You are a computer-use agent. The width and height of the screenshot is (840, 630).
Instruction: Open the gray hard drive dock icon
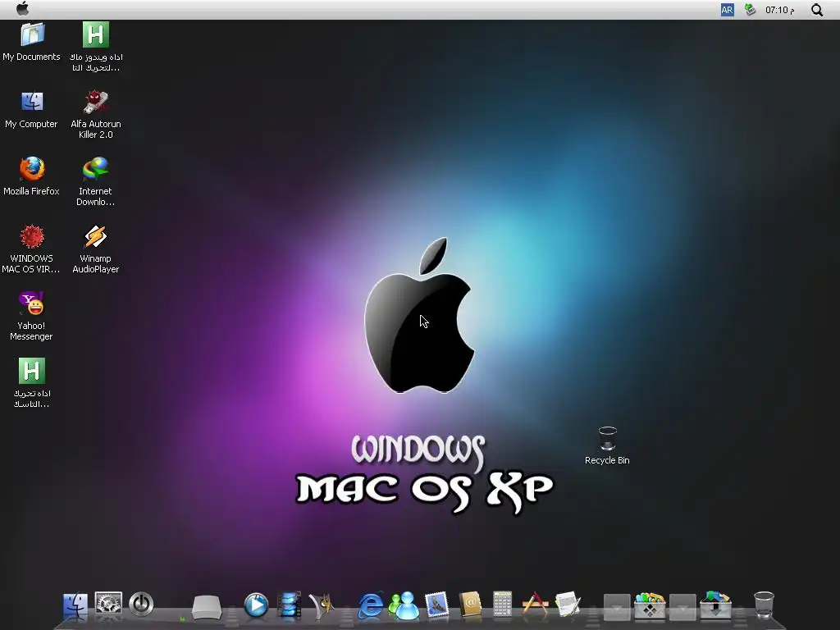pyautogui.click(x=207, y=607)
